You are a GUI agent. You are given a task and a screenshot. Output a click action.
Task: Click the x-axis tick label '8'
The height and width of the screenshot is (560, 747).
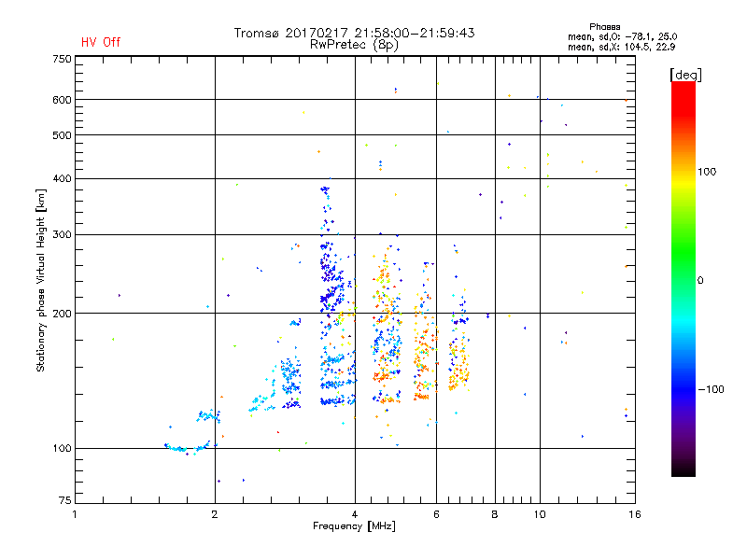click(x=495, y=514)
